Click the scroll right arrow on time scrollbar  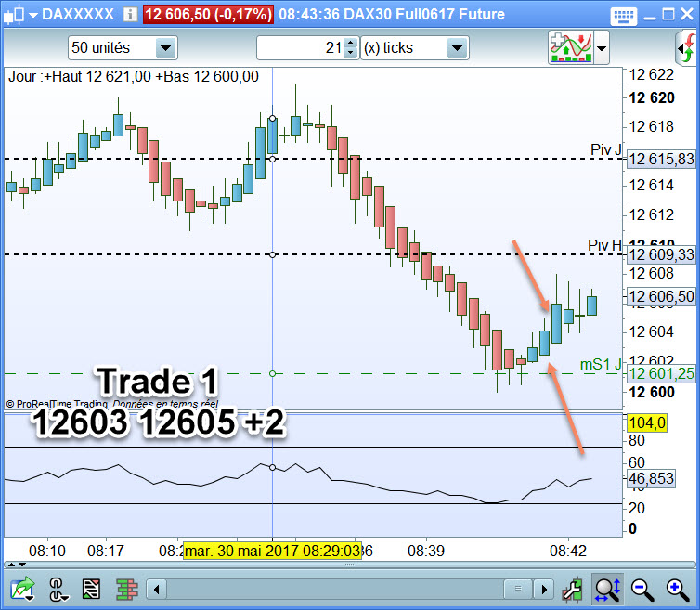(x=544, y=590)
